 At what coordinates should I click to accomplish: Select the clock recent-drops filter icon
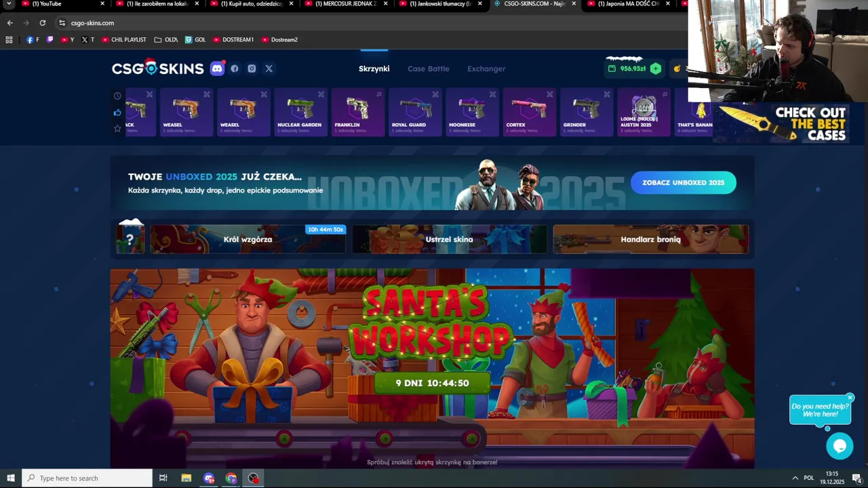(x=117, y=96)
